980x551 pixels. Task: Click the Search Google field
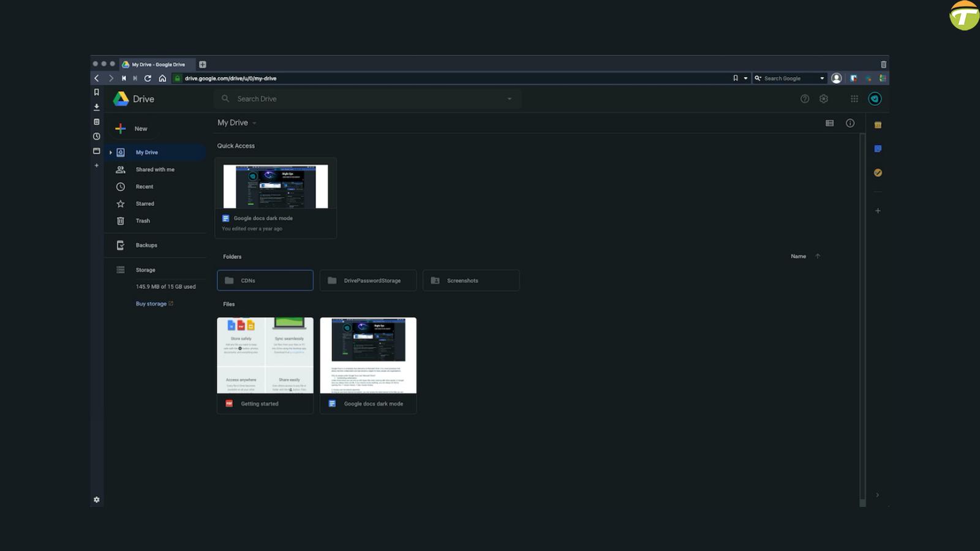tap(790, 78)
